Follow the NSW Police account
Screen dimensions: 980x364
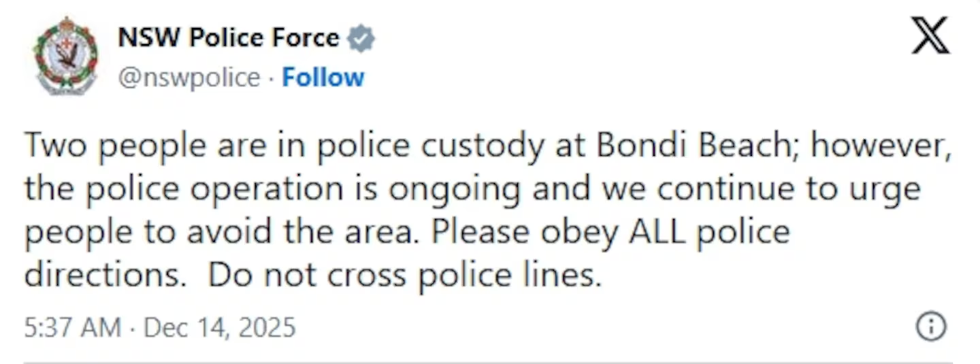tap(323, 78)
